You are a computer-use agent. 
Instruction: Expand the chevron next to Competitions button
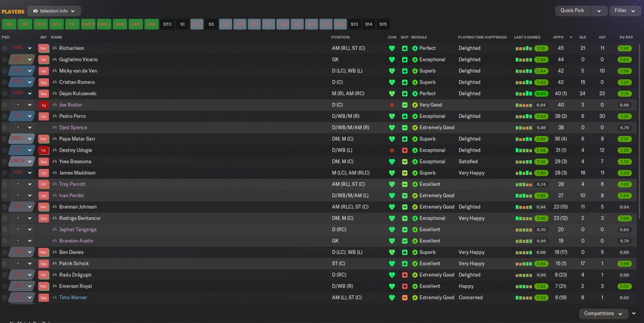[634, 313]
